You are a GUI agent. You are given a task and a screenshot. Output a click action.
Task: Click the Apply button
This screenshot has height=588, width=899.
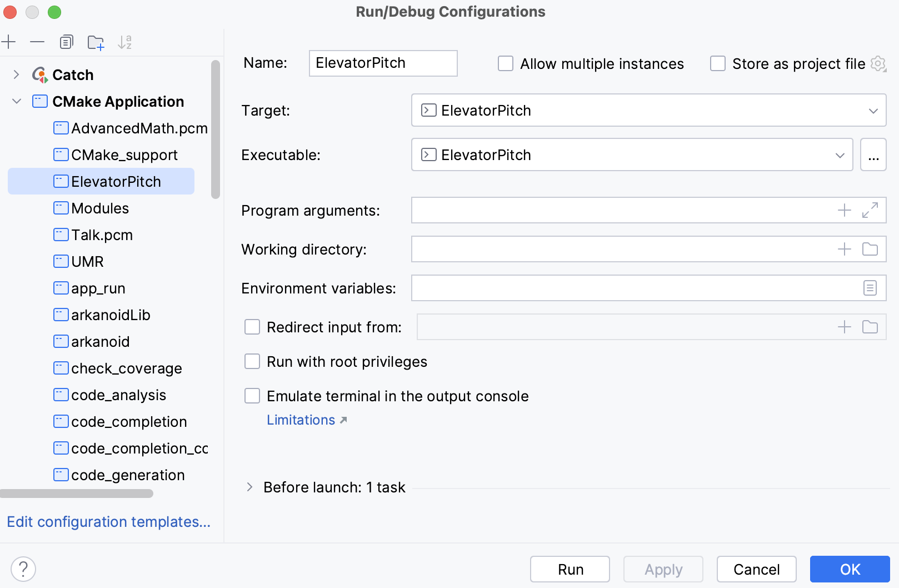point(663,569)
